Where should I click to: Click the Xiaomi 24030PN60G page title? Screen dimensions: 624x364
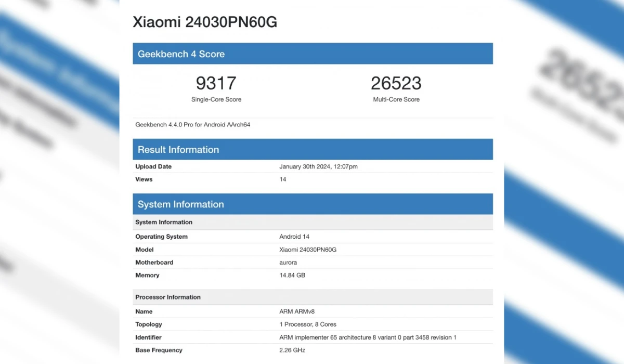(204, 22)
